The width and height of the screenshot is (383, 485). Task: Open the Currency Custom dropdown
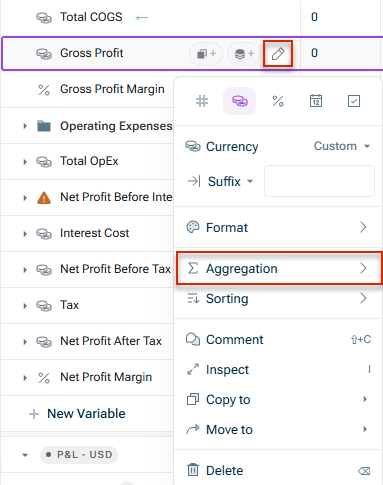click(x=342, y=146)
